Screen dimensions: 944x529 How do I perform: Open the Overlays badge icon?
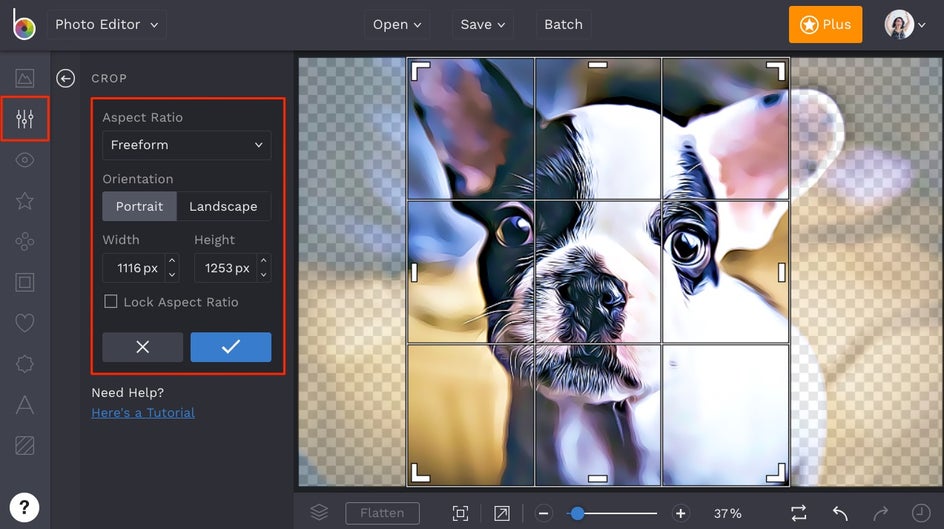coord(25,363)
